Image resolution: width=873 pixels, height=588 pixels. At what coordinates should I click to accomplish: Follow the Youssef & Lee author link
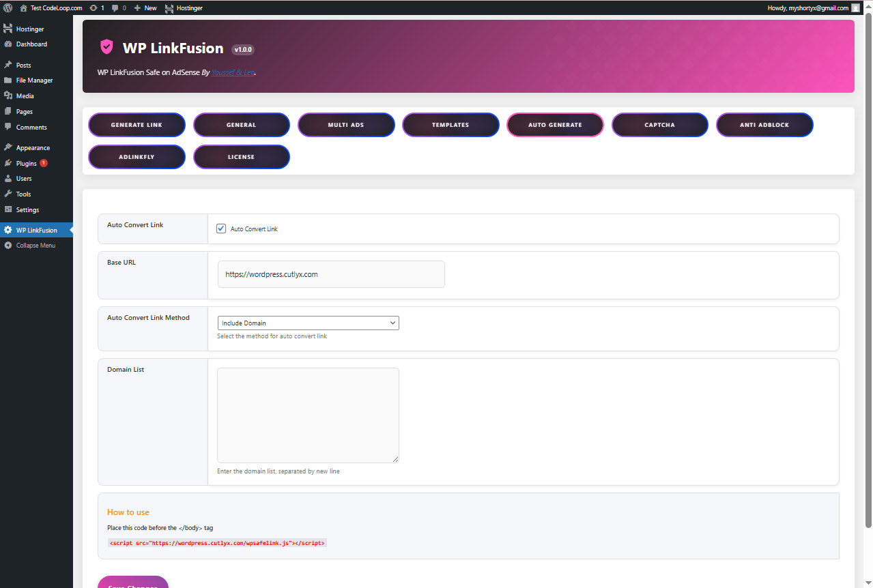coord(233,72)
